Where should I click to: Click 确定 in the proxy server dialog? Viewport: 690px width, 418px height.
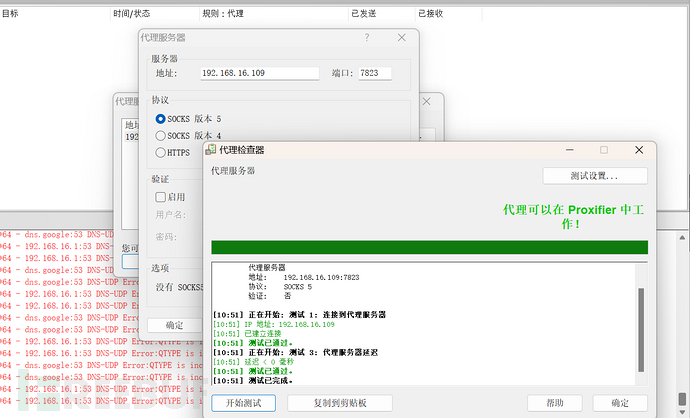(174, 325)
